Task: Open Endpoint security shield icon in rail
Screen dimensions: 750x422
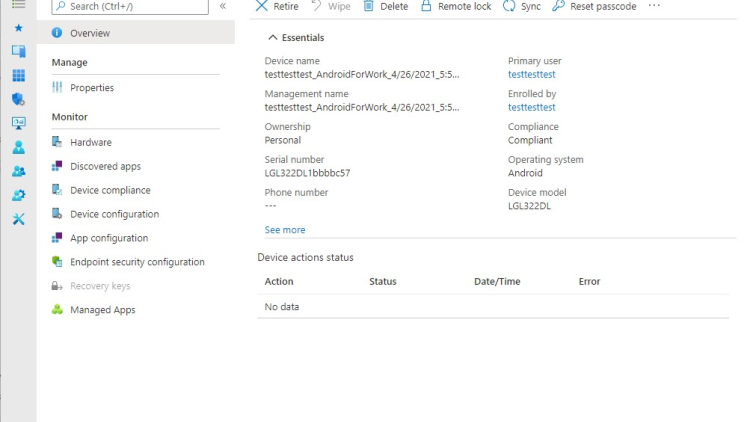Action: [x=18, y=99]
